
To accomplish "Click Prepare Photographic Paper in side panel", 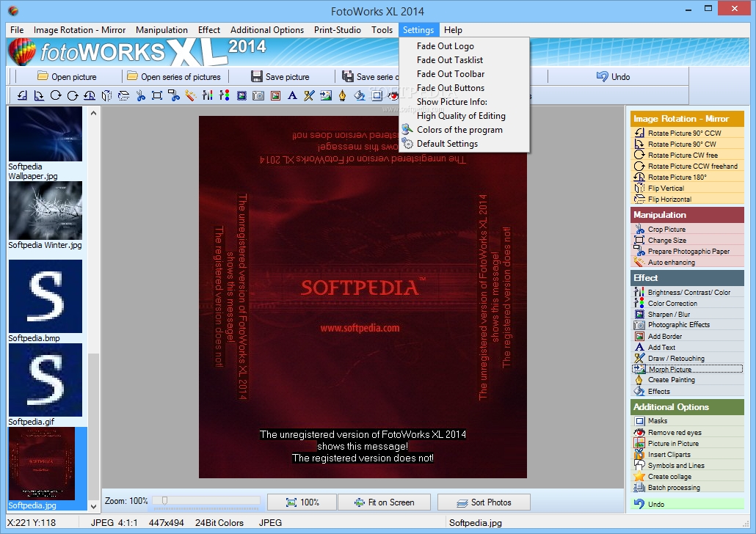I will click(x=687, y=252).
